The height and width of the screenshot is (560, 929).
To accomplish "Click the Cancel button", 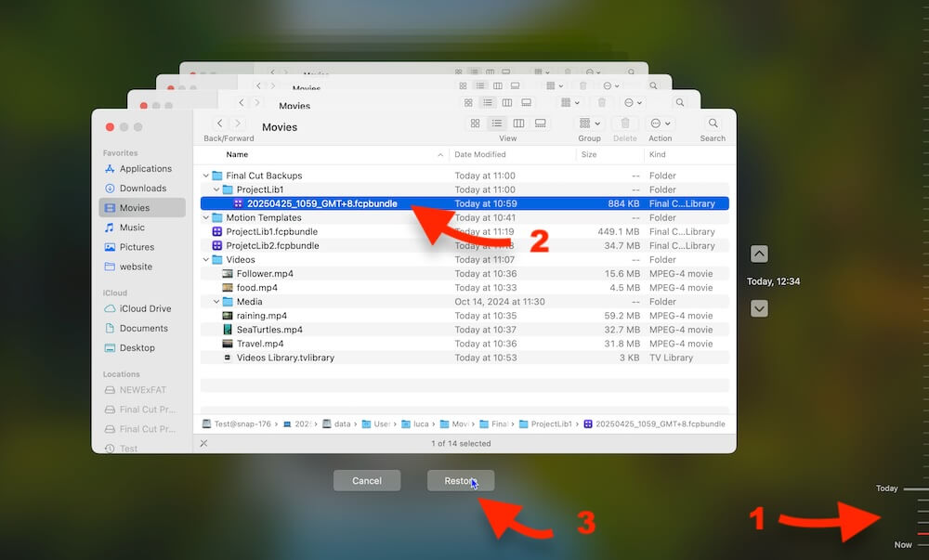I will [367, 480].
